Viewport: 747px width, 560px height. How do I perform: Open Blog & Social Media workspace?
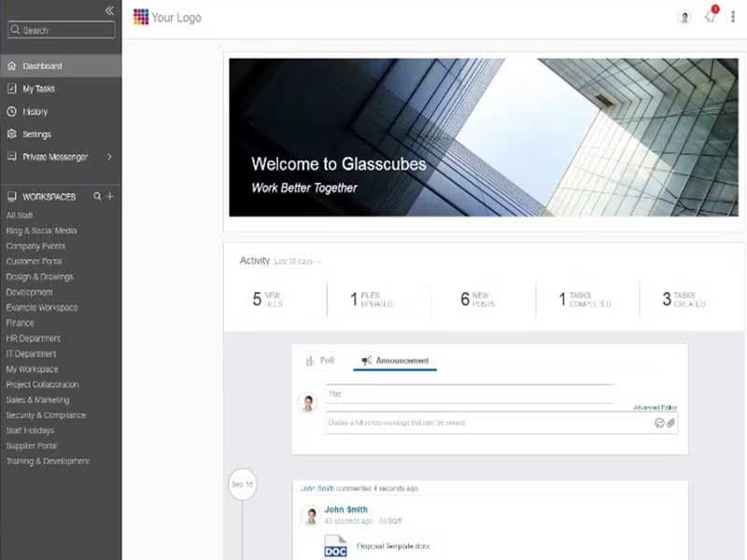pos(41,231)
